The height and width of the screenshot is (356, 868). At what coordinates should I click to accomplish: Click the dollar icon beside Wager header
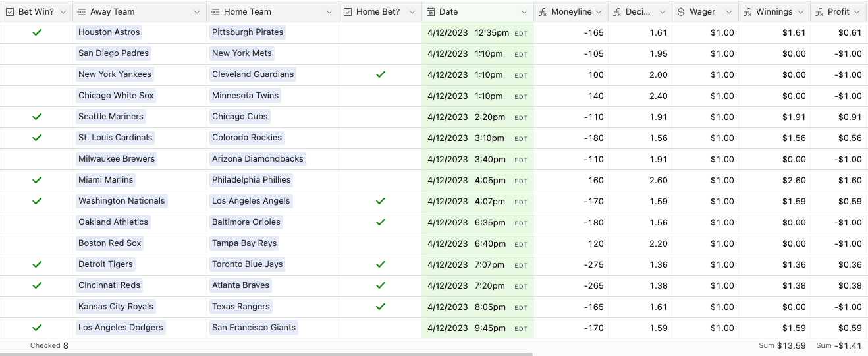[681, 12]
